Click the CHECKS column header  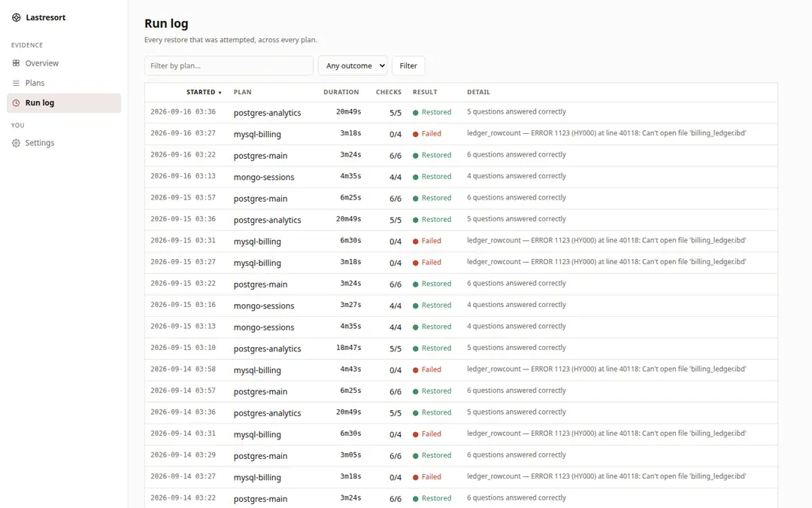[x=389, y=93]
